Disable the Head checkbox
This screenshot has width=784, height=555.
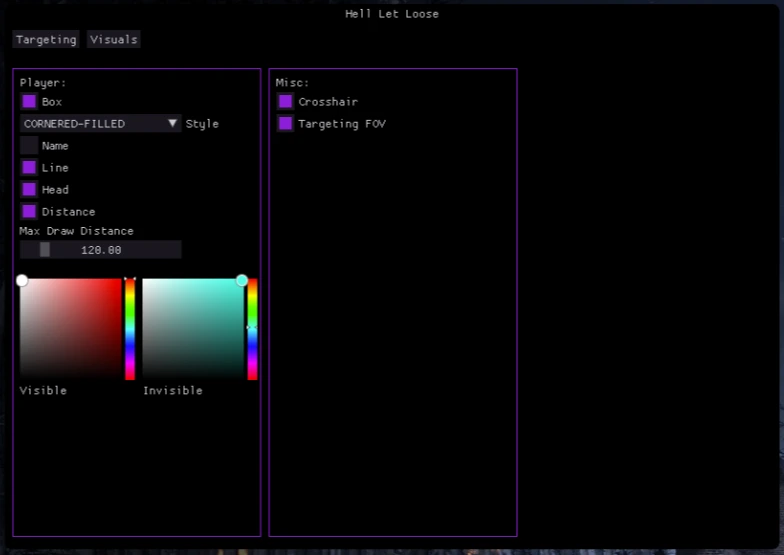point(29,190)
